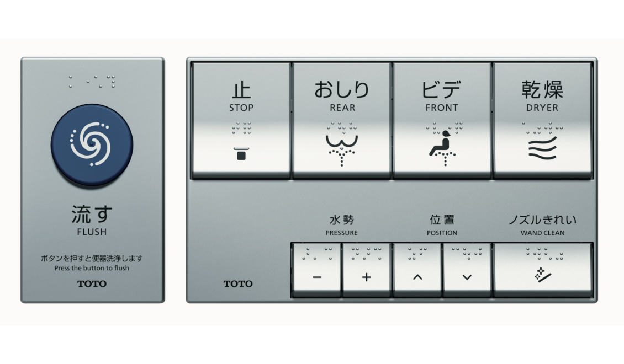
Task: Push the blue swirl flush button
Action: (92, 144)
